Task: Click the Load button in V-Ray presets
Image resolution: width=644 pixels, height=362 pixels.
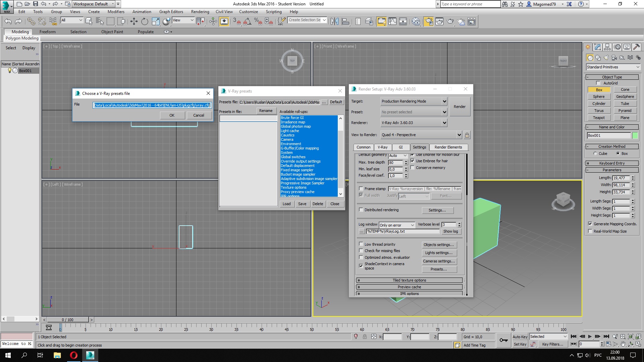Action: click(x=287, y=204)
